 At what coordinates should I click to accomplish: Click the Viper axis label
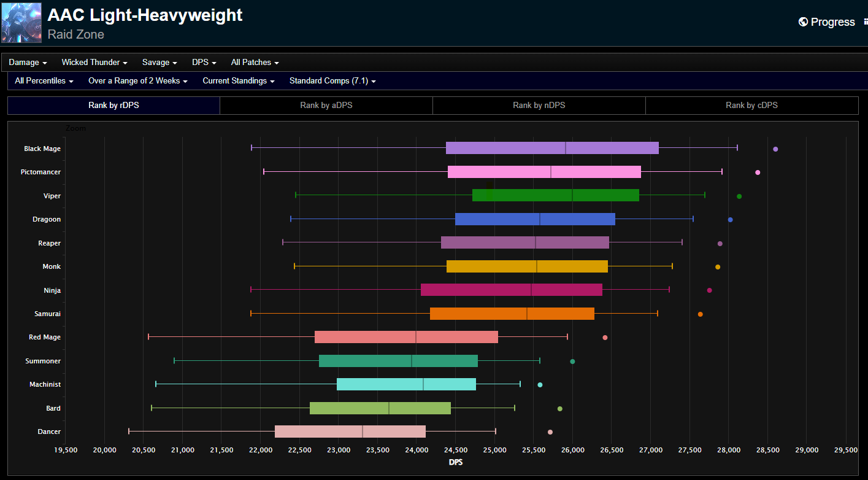[52, 196]
